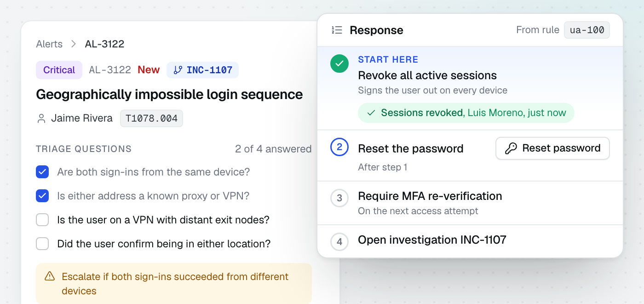Click the "Signs the user out on every device" text

(432, 90)
